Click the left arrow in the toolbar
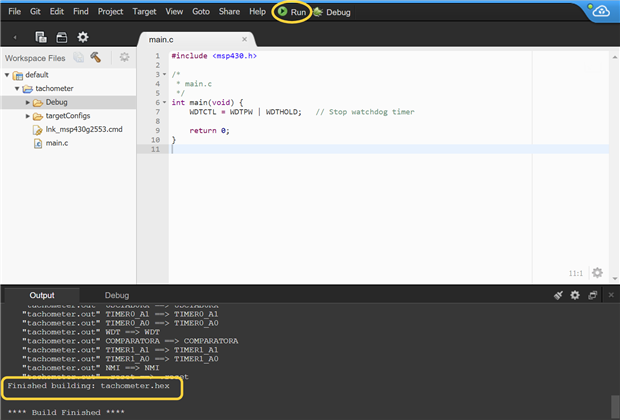 coord(15,37)
